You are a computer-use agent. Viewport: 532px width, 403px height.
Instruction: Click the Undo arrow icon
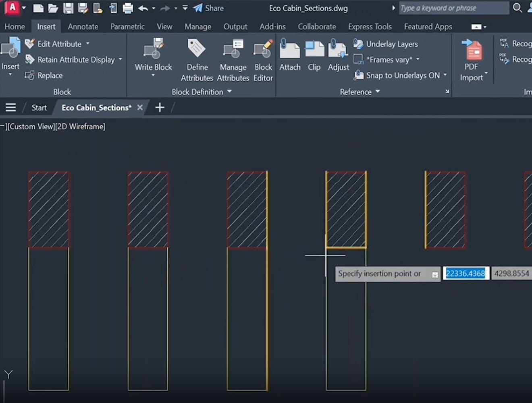[143, 8]
